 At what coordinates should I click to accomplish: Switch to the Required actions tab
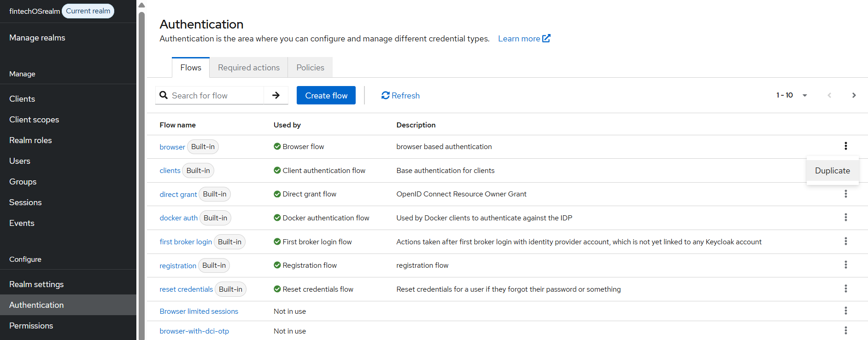[248, 68]
